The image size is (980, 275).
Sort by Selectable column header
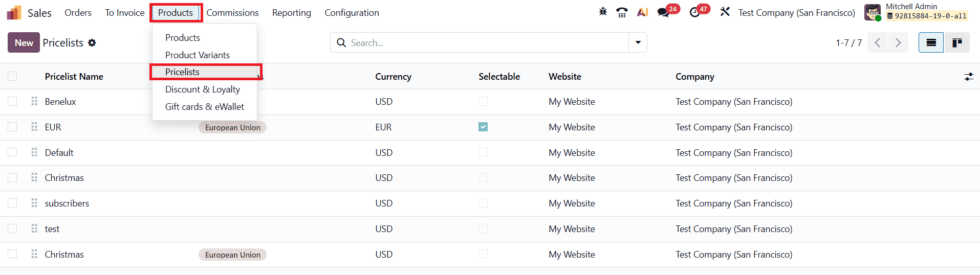(499, 77)
